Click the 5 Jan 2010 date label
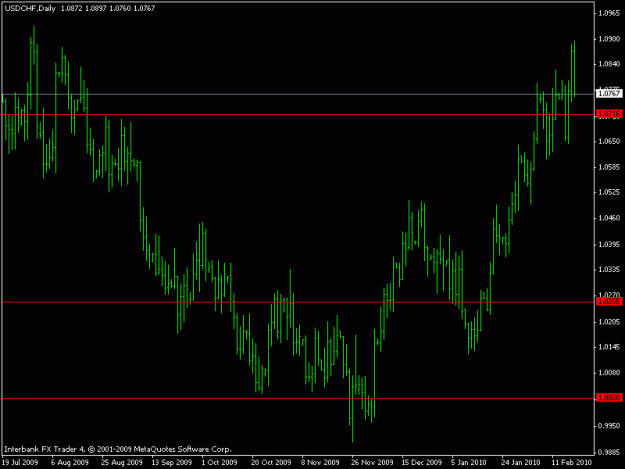Screen dimensions: 625x469 (469, 462)
